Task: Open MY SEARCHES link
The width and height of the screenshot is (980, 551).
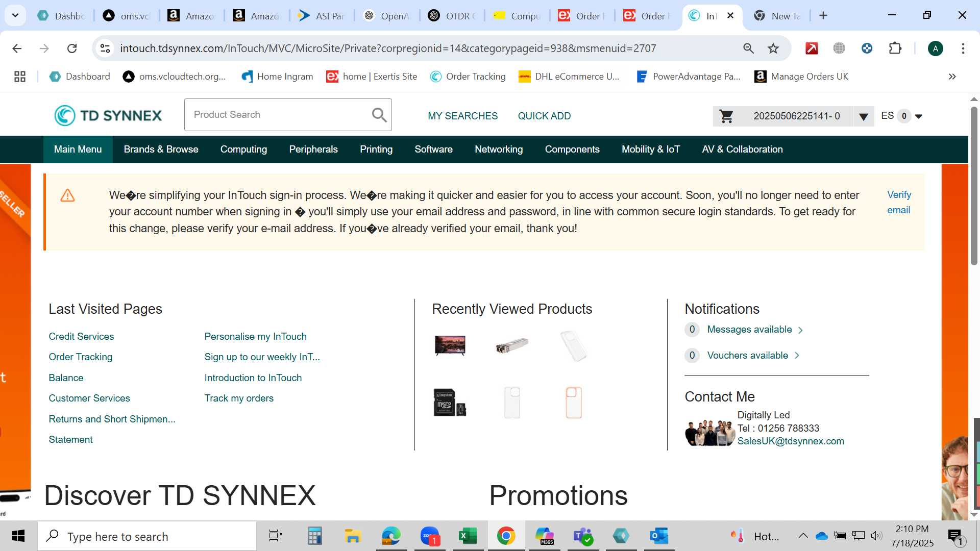Action: coord(462,116)
